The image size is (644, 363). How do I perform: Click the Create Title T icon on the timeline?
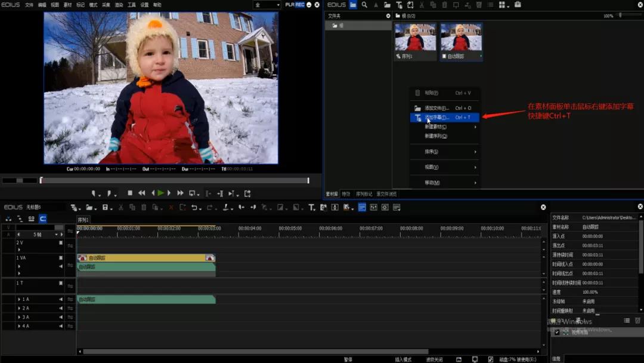tap(312, 208)
